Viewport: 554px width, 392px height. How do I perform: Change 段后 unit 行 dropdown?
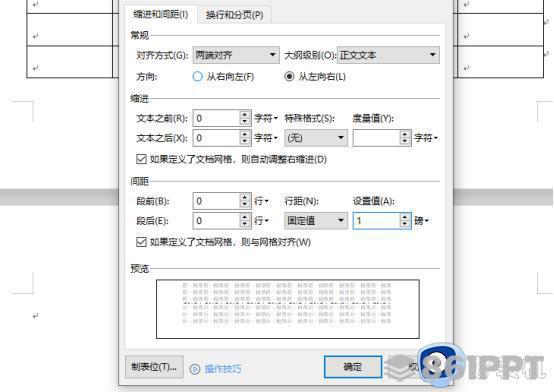click(261, 221)
